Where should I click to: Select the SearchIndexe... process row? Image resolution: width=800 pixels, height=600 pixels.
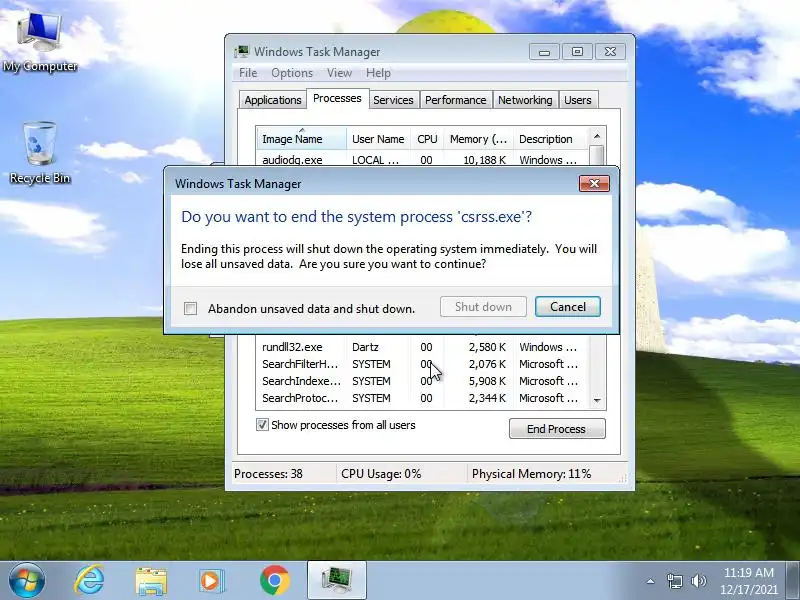pyautogui.click(x=422, y=381)
